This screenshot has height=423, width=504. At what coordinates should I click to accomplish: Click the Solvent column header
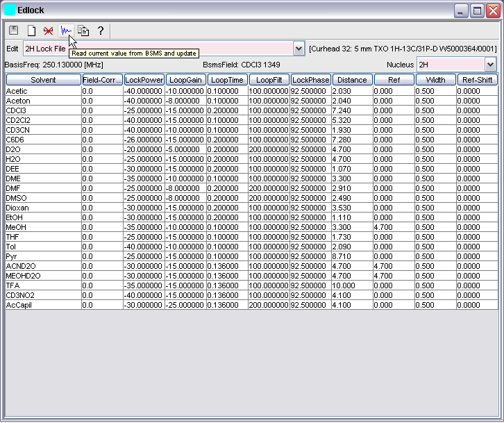[43, 80]
